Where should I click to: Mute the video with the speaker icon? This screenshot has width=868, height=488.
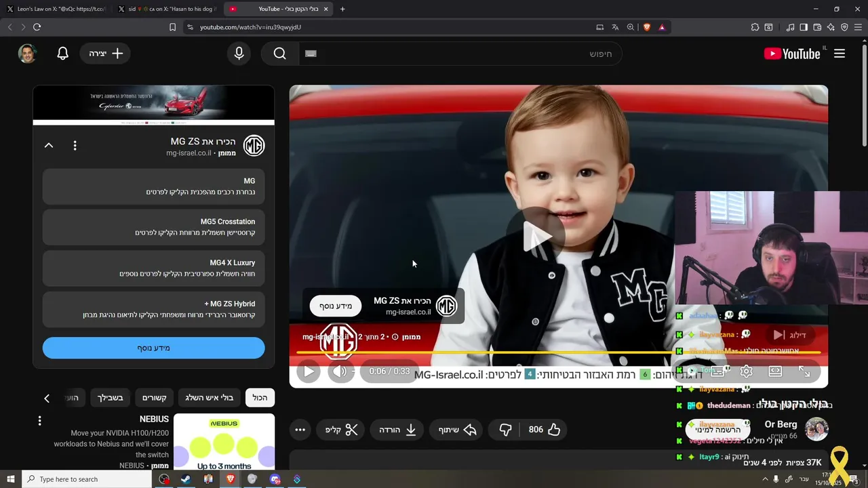(x=340, y=371)
